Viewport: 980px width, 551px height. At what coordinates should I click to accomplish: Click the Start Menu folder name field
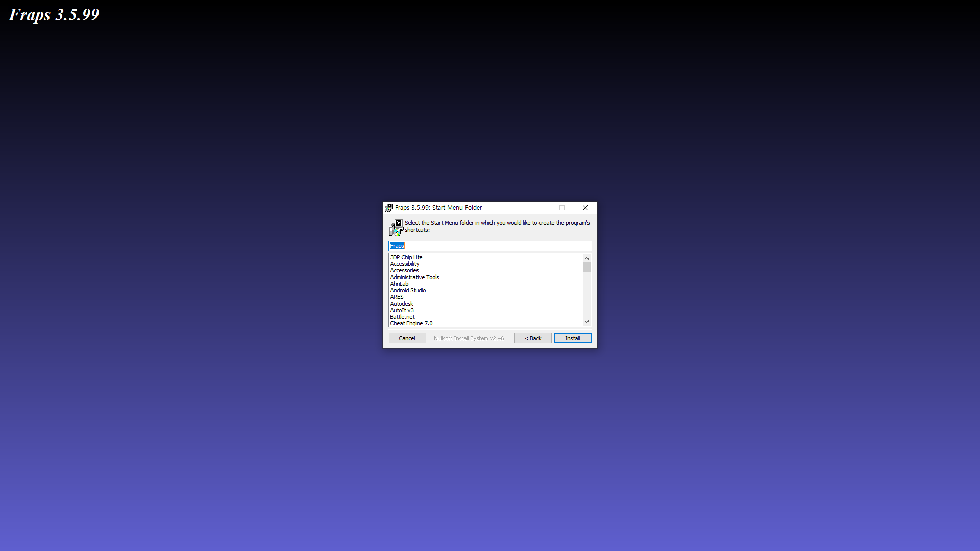coord(490,246)
